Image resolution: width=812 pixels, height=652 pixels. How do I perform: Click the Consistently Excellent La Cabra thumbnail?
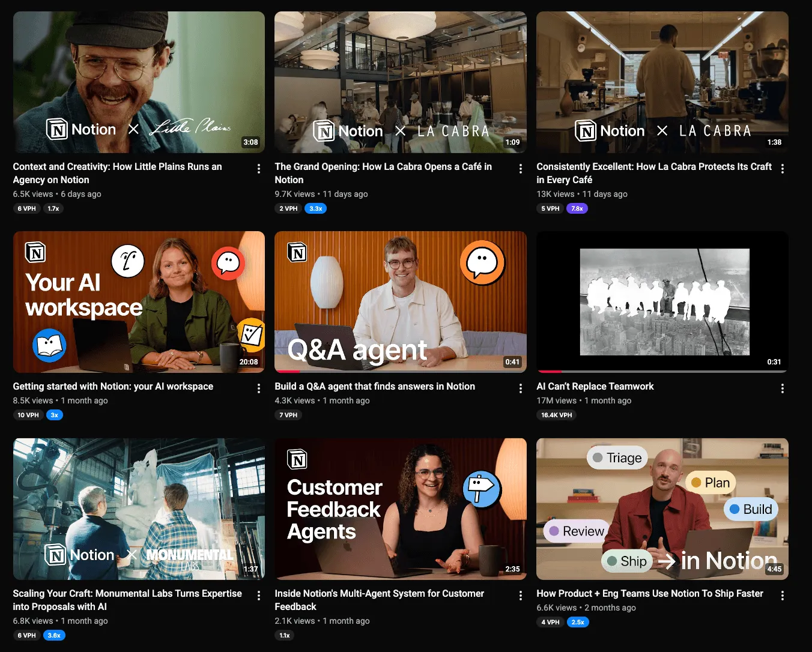pyautogui.click(x=662, y=82)
